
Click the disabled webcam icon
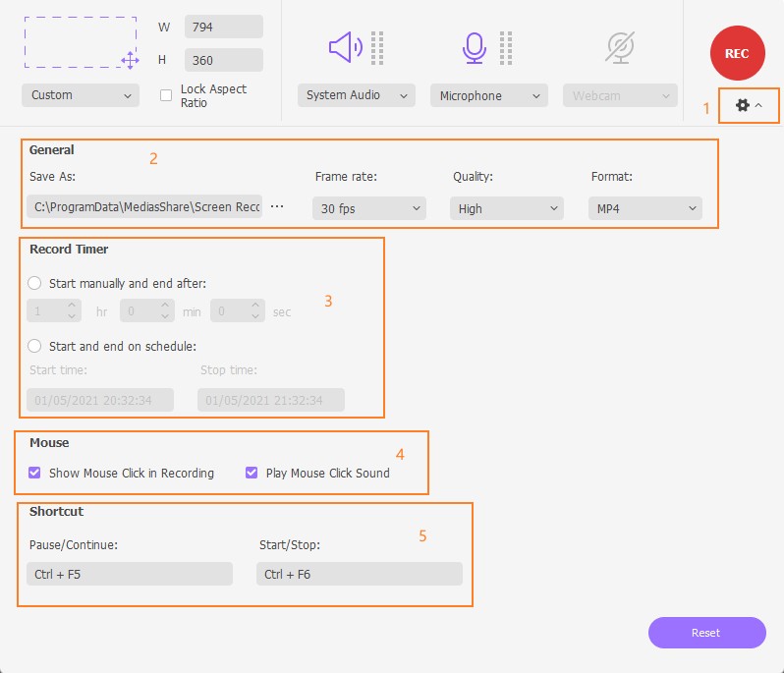620,47
